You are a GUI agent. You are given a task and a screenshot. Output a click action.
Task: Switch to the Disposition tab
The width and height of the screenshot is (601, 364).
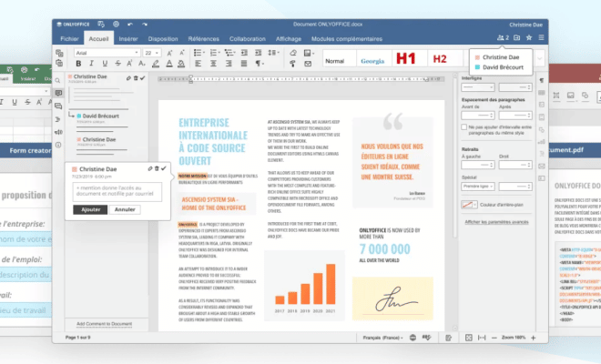pyautogui.click(x=163, y=39)
